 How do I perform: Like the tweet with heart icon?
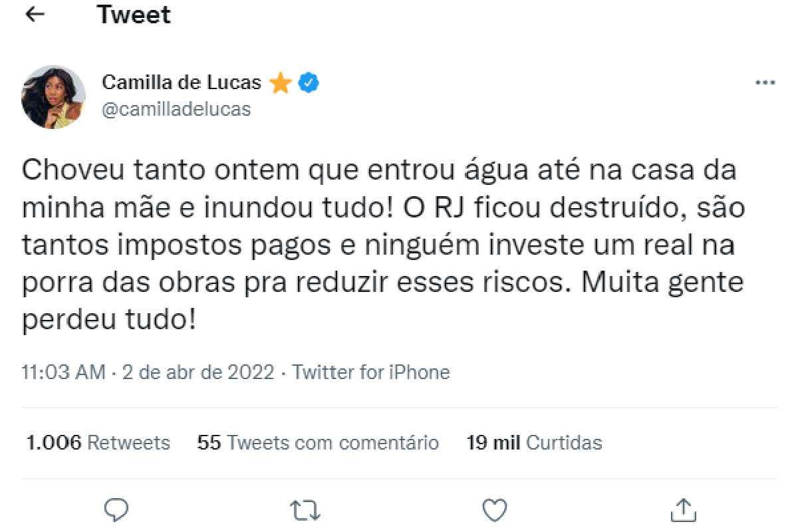493,509
